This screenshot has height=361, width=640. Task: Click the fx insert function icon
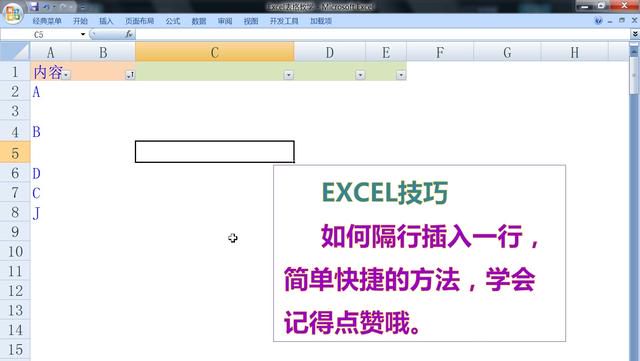coord(129,34)
